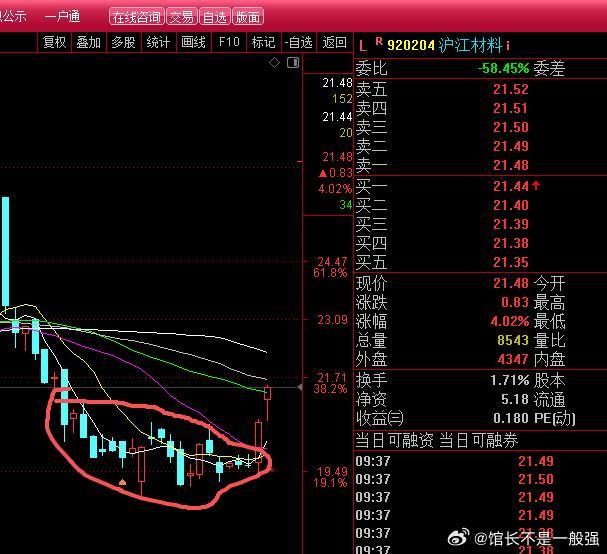This screenshot has width=607, height=554.
Task: Select 卖一 price 21.48
Action: coord(511,166)
